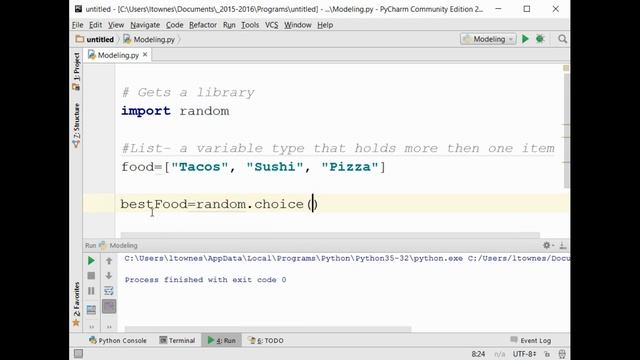The image size is (640, 360).
Task: Open the Refactor menu
Action: 203,25
